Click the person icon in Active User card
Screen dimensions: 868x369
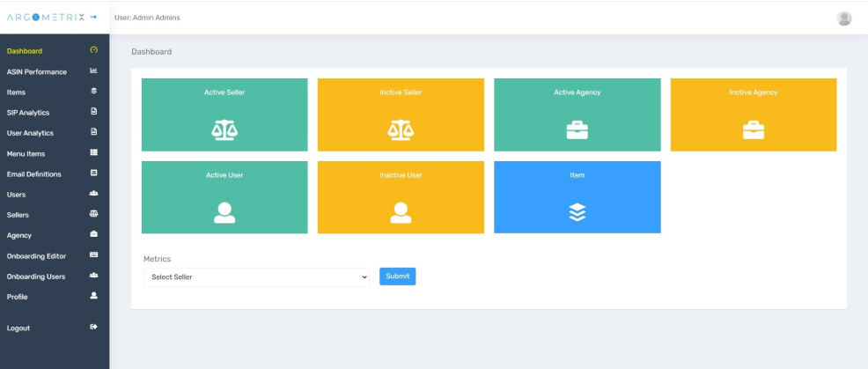click(x=224, y=212)
